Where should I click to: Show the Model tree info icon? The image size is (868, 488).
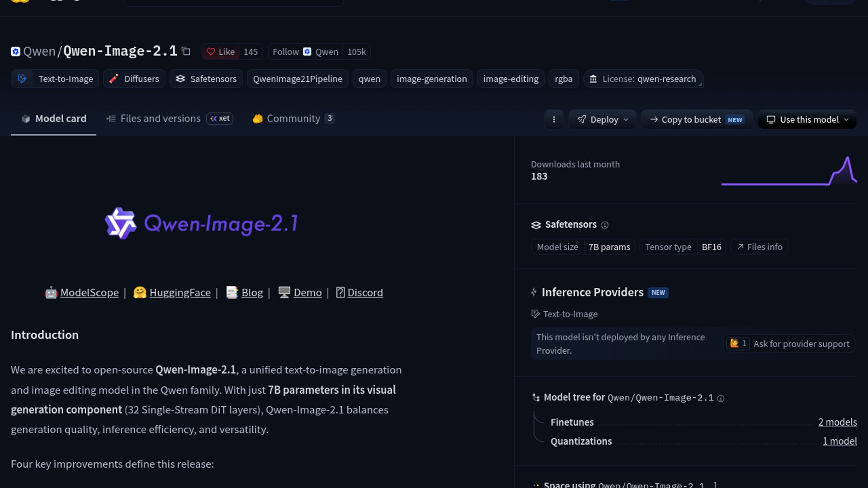[x=721, y=399]
